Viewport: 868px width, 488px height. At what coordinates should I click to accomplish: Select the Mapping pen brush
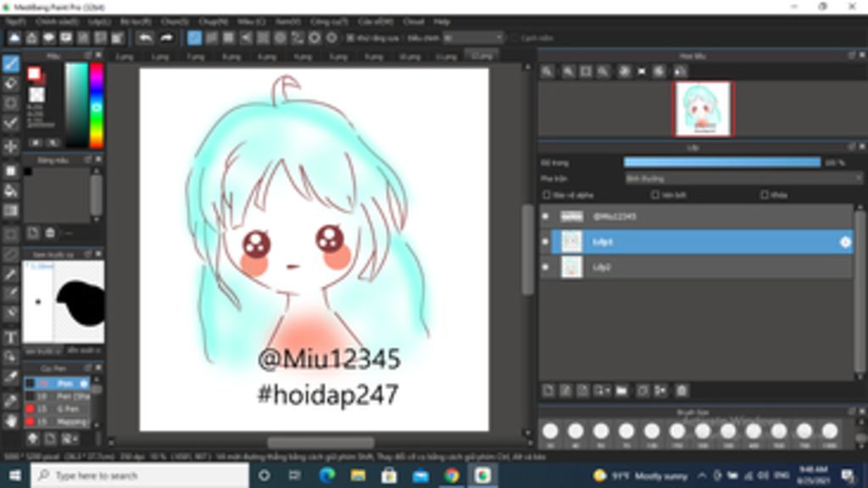pyautogui.click(x=57, y=422)
